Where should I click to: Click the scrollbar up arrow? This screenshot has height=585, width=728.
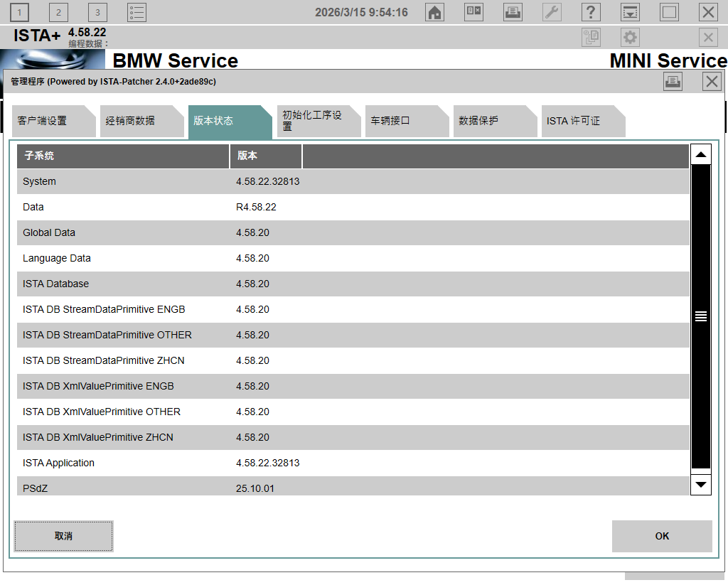tap(701, 155)
